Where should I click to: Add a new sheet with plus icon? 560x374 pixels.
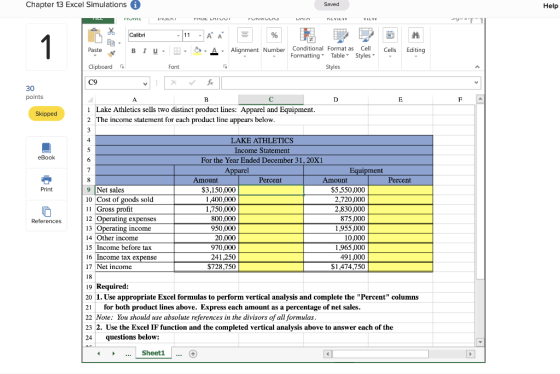click(x=193, y=354)
